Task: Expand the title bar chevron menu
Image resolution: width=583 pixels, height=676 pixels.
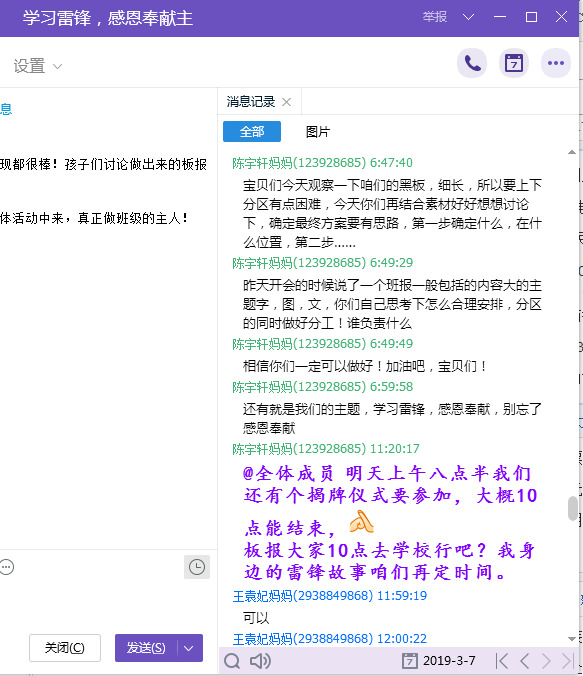Action: pos(468,17)
